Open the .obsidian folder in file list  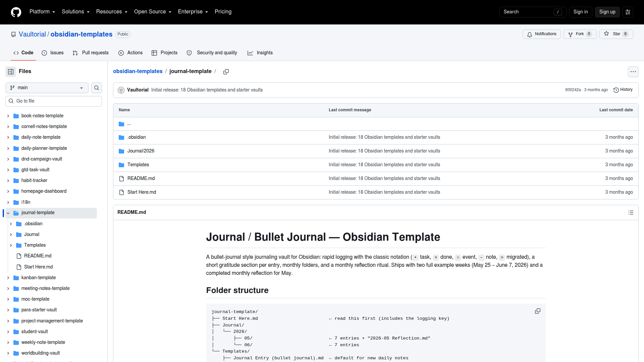(x=137, y=137)
